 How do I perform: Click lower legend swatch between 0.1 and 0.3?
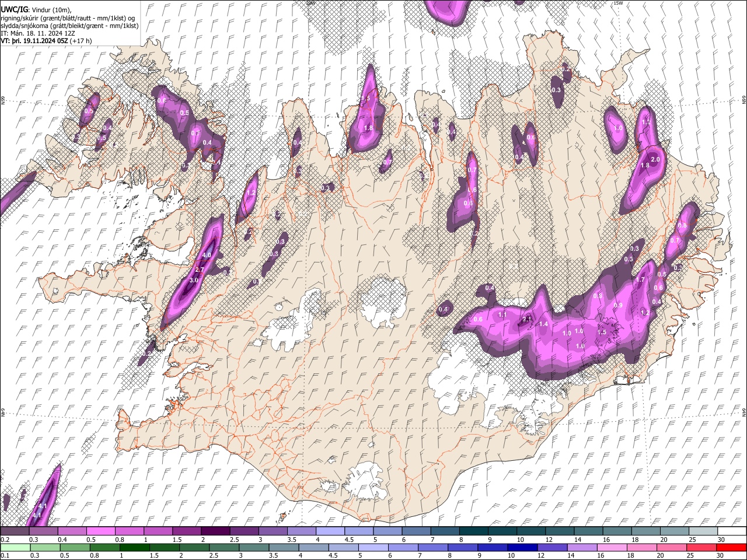click(x=15, y=547)
